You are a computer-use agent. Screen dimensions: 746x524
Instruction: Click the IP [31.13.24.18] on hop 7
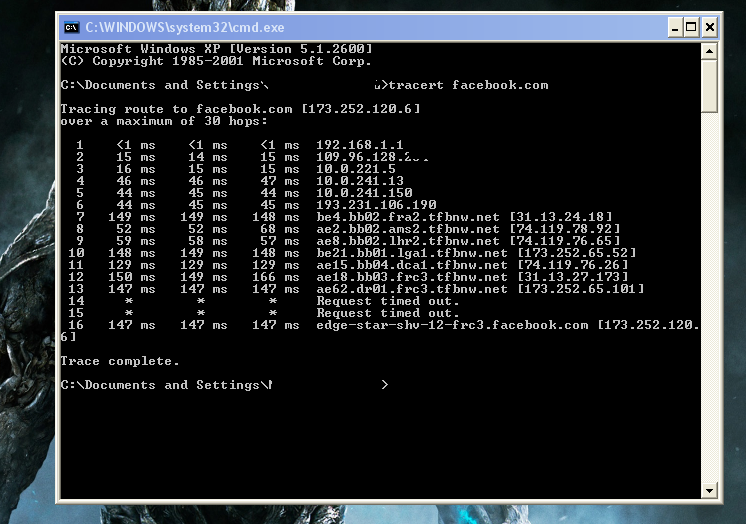tap(560, 217)
